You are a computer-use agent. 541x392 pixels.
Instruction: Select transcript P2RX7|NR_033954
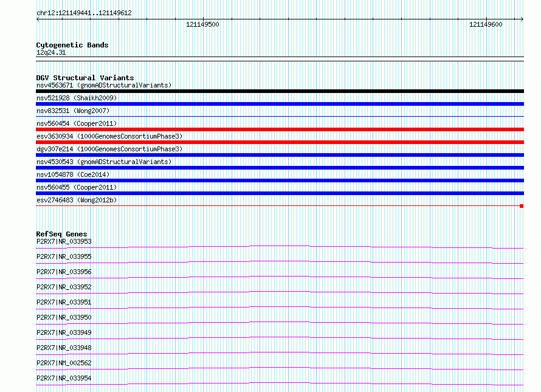click(x=64, y=378)
